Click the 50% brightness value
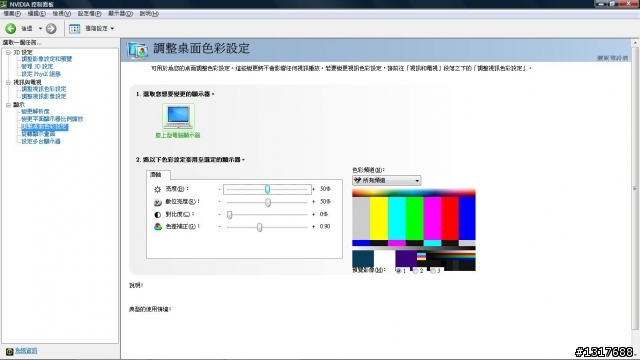This screenshot has width=640, height=360. pos(325,189)
